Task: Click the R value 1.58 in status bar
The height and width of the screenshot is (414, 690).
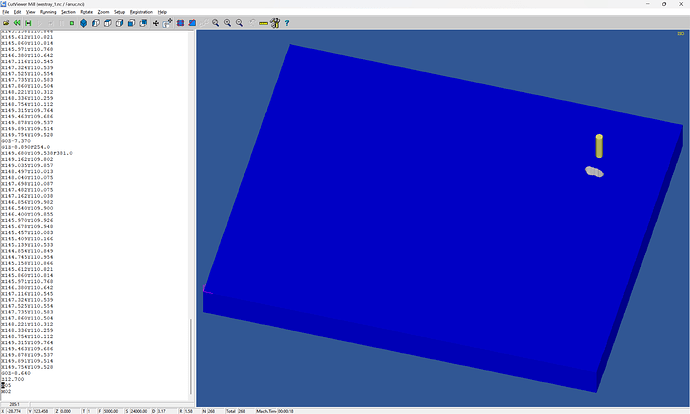Action: point(188,411)
